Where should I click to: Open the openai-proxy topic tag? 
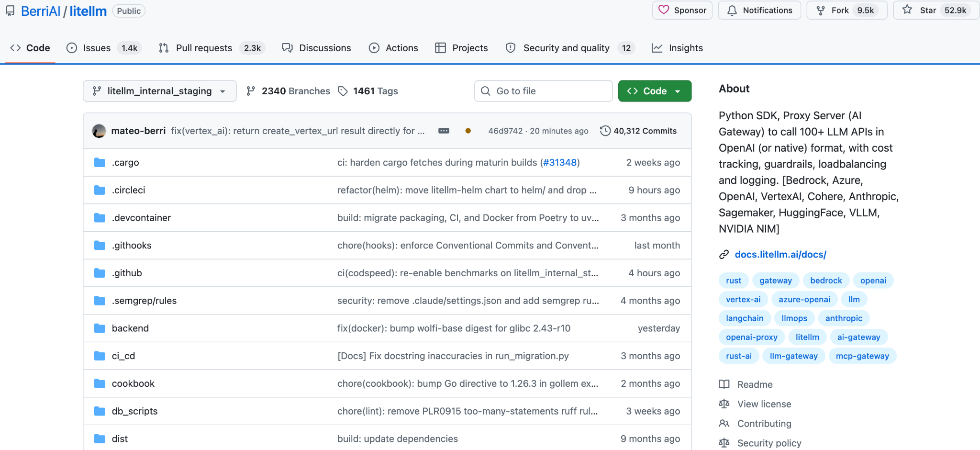pyautogui.click(x=751, y=337)
